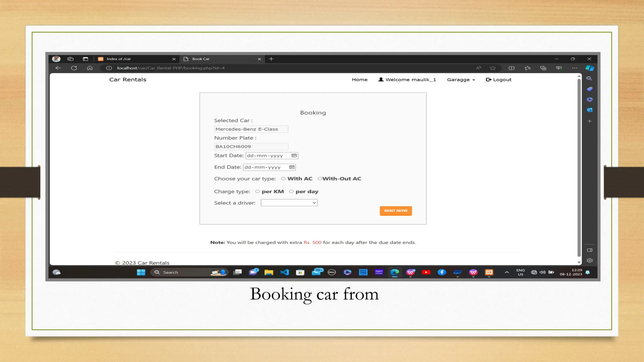Image resolution: width=644 pixels, height=362 pixels.
Task: Click ENG US language indicator
Action: [x=520, y=272]
